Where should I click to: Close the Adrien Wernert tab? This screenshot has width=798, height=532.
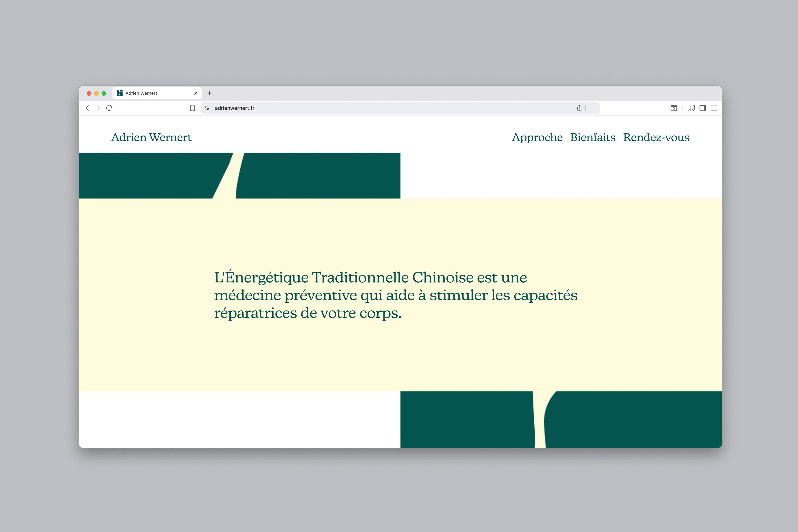coord(196,93)
